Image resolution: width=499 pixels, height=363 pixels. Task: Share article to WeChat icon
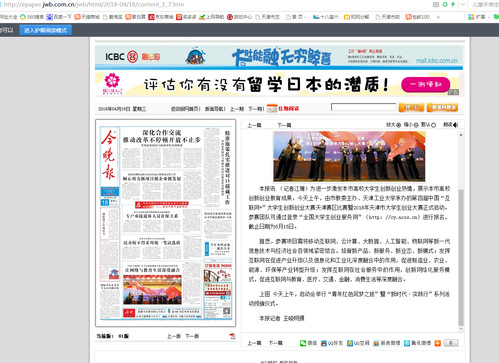pyautogui.click(x=303, y=343)
